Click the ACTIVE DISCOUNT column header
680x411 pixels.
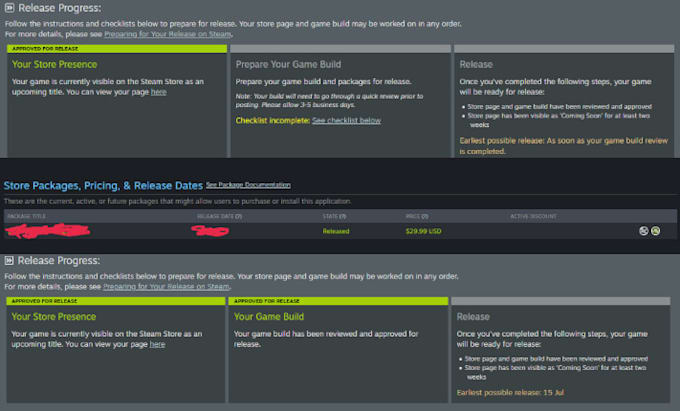tap(533, 216)
